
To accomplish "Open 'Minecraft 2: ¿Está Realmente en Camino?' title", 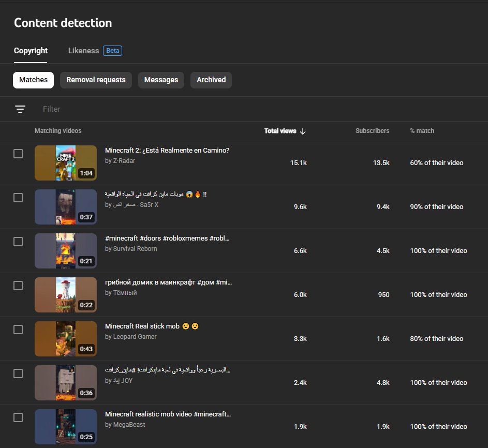I will point(167,150).
